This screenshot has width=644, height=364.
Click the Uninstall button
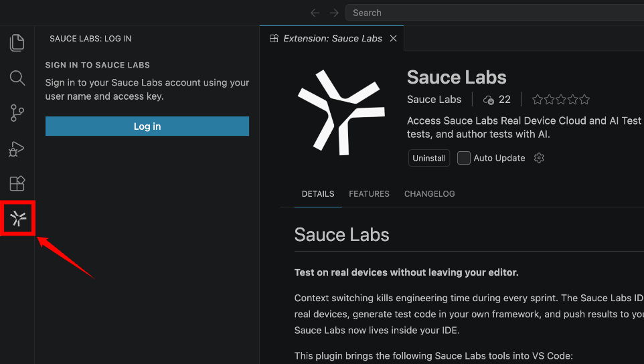click(x=429, y=158)
